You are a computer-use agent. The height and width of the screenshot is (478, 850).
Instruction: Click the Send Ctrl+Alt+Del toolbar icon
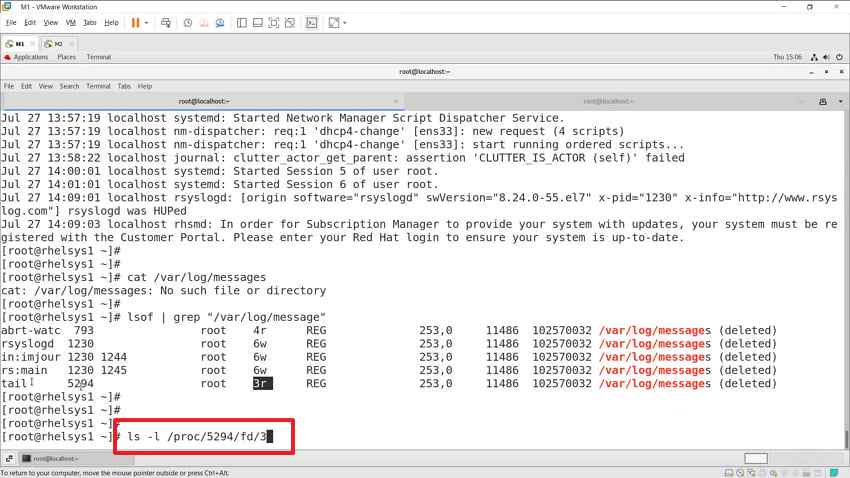pos(166,23)
